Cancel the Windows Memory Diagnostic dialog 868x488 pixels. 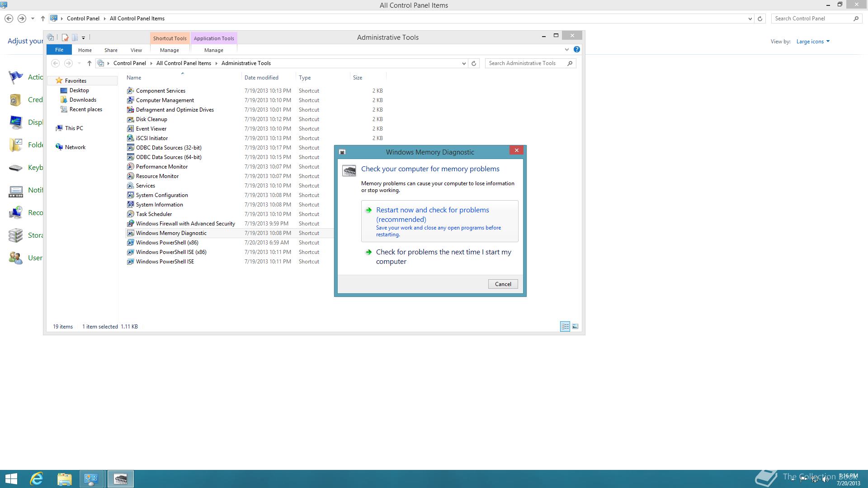(x=503, y=284)
